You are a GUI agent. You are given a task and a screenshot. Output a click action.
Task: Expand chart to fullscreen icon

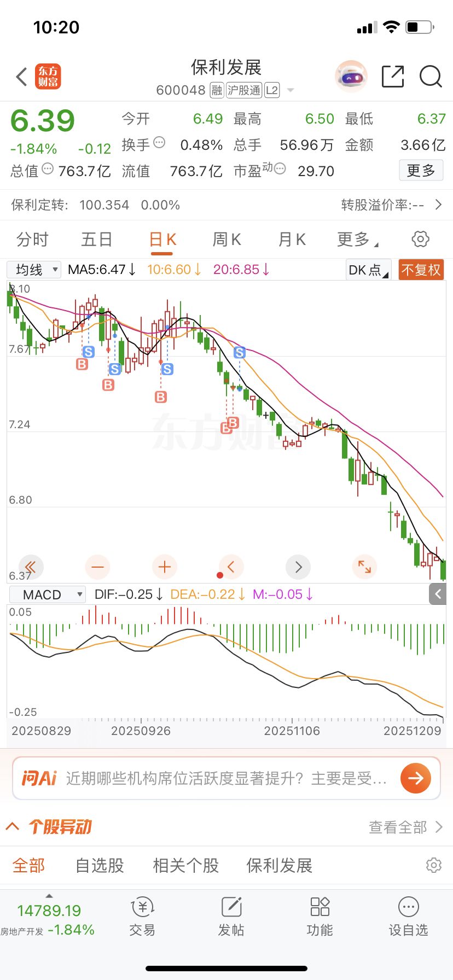(x=364, y=567)
